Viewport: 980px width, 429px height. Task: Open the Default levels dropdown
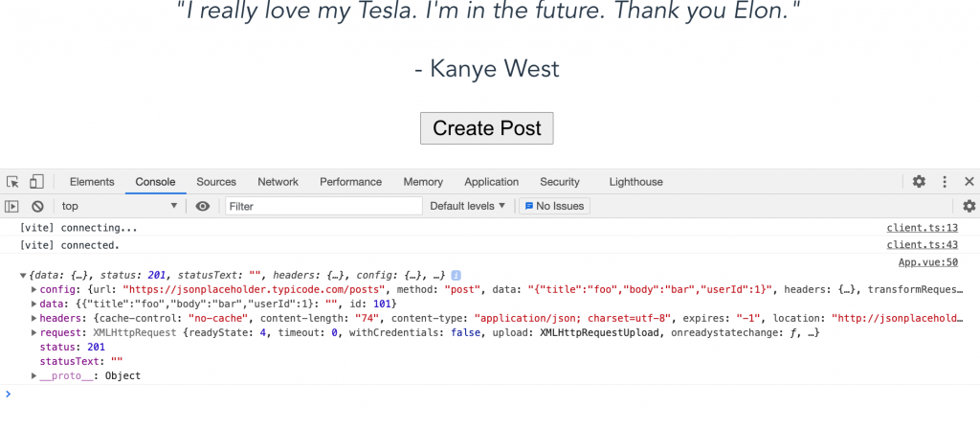tap(468, 206)
